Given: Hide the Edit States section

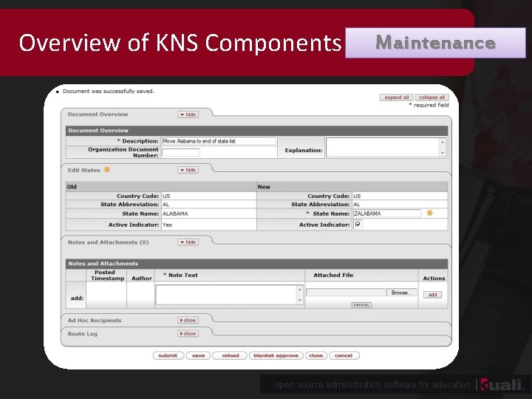Looking at the screenshot, I should click(x=188, y=170).
